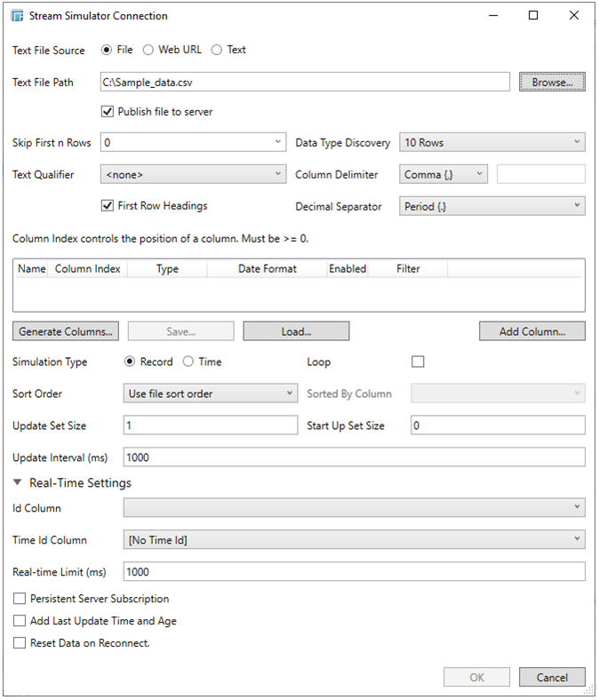
Task: Enable the Loop checkbox
Action: pyautogui.click(x=418, y=362)
